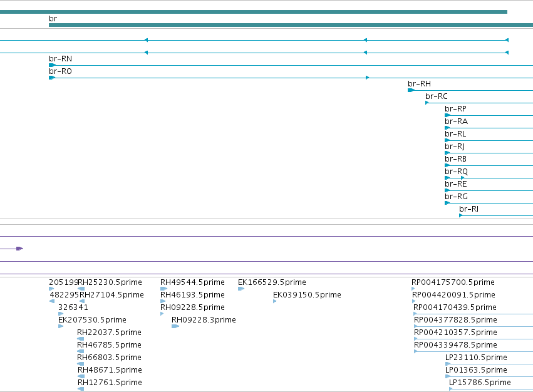This screenshot has width=533, height=392.
Task: Select the RH48671.5prime EST label
Action: [x=110, y=370]
